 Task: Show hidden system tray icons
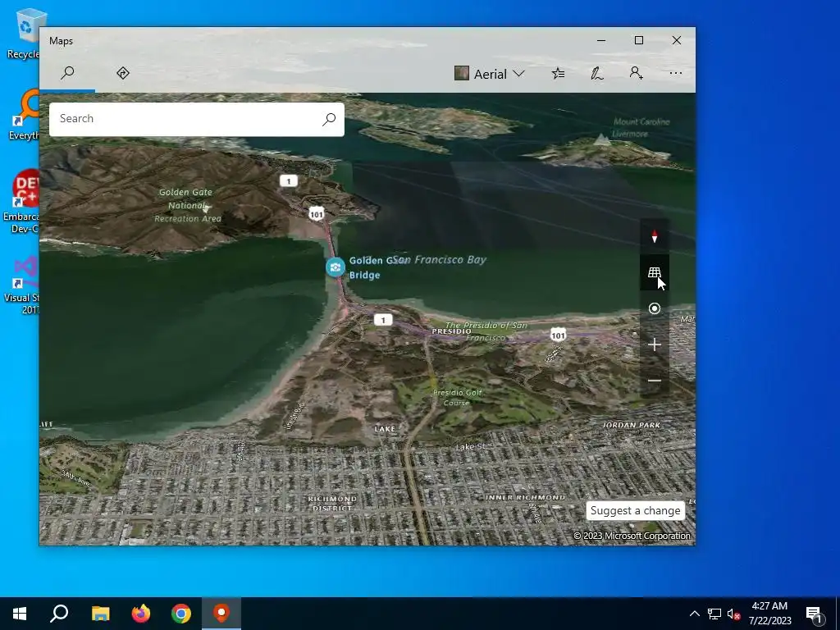coord(694,614)
